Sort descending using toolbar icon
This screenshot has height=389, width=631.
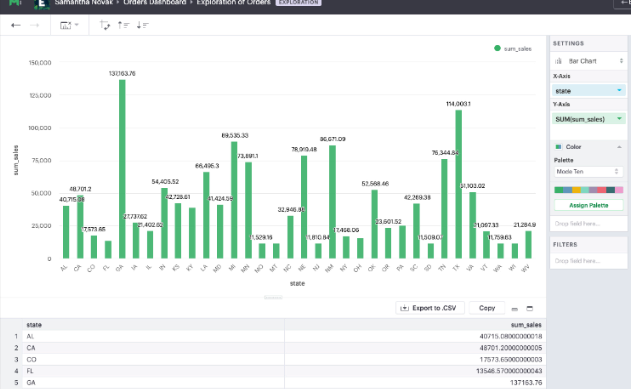142,25
